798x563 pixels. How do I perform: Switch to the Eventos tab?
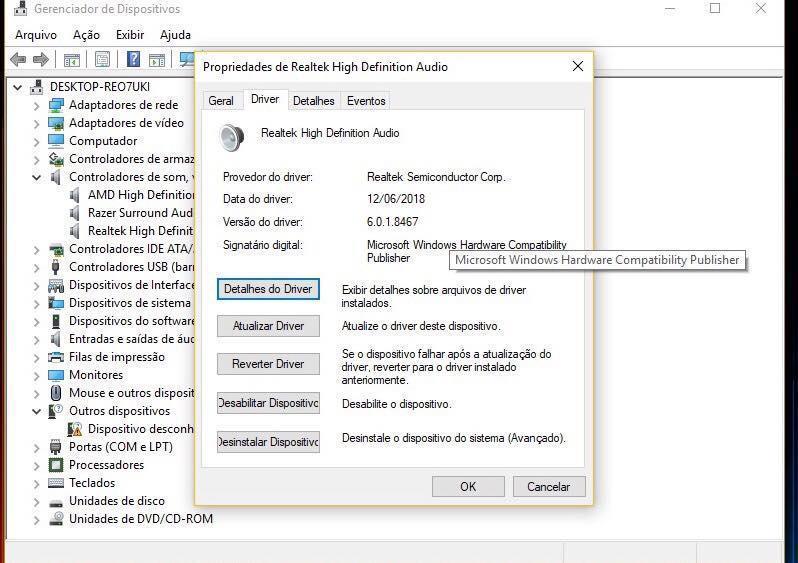point(366,101)
